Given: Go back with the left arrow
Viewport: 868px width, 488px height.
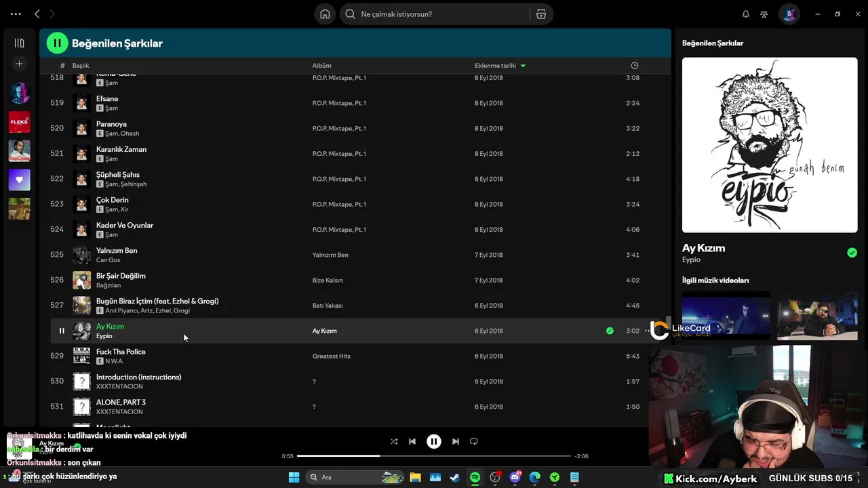Looking at the screenshot, I should tap(37, 14).
